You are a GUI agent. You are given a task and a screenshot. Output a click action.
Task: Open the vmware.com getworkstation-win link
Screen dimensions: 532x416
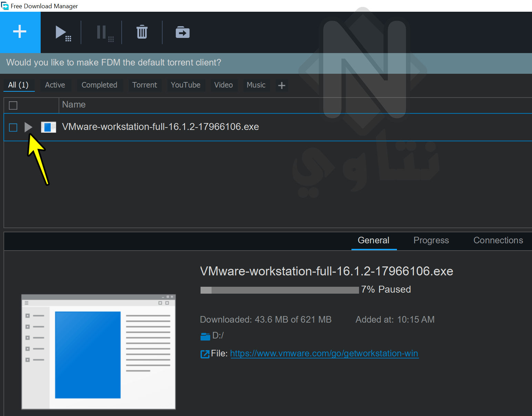[324, 353]
